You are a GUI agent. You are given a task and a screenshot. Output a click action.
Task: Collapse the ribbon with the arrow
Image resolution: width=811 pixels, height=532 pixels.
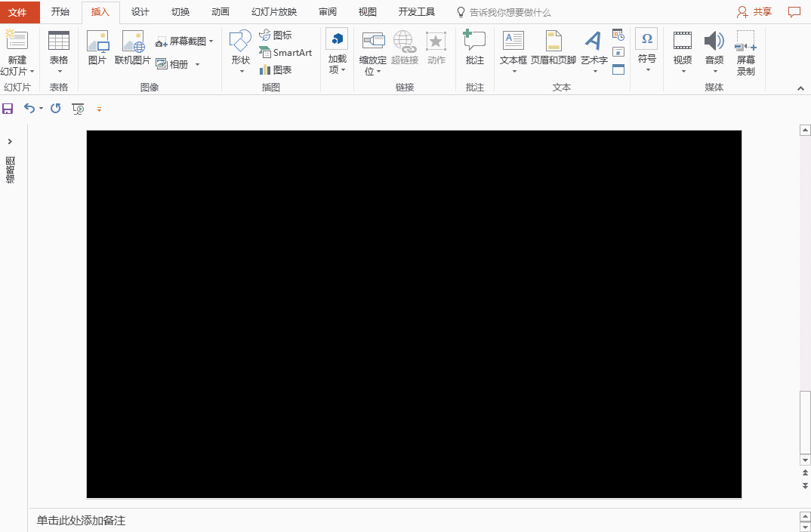[x=800, y=88]
